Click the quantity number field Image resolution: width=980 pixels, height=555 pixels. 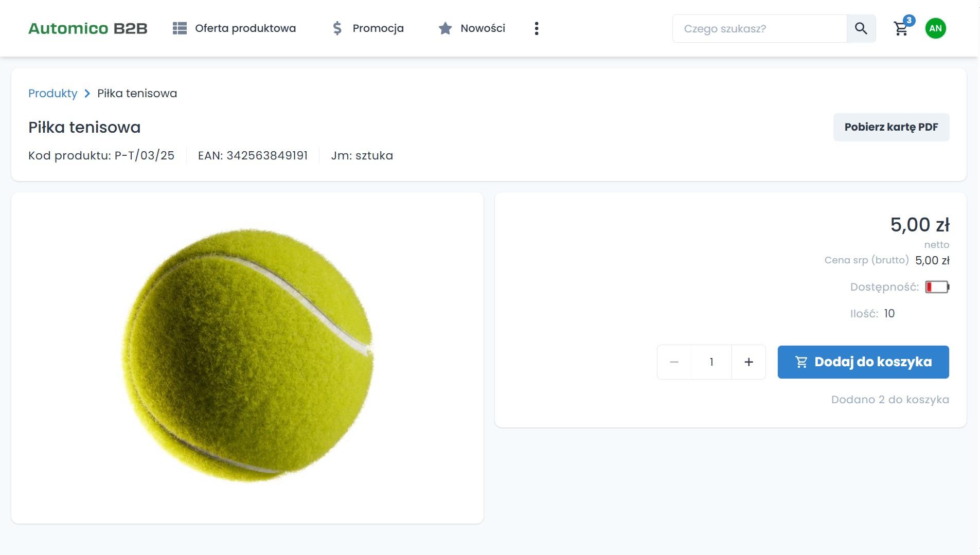pos(711,362)
